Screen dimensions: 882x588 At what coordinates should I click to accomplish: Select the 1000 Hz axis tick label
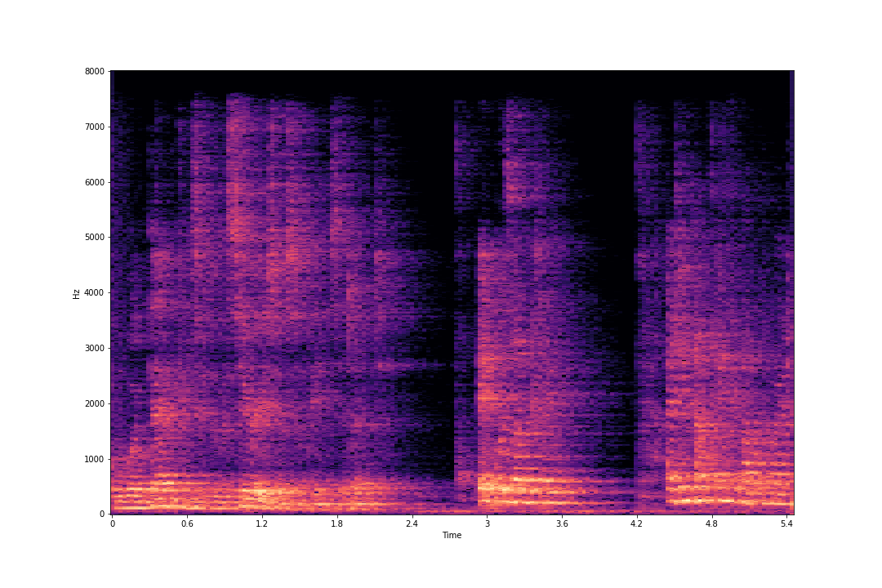pyautogui.click(x=96, y=459)
